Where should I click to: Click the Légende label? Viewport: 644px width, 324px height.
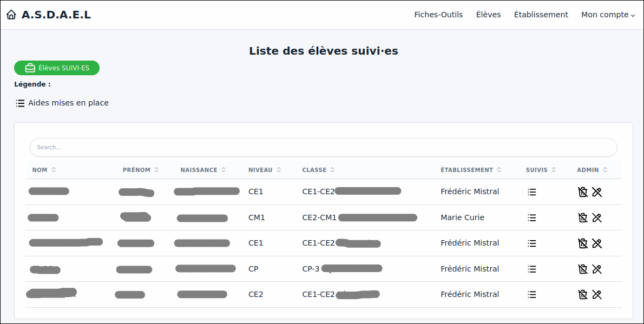(x=32, y=84)
